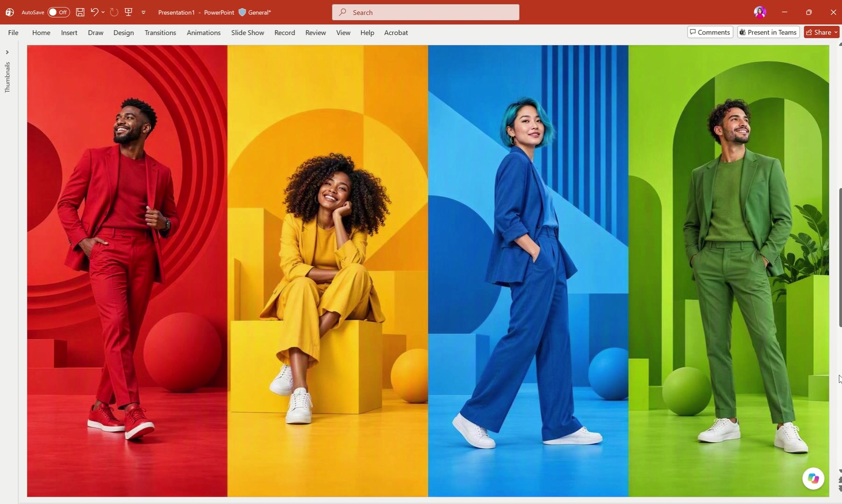Open the Insert tab
Screen dimensions: 842x504
pyautogui.click(x=69, y=33)
